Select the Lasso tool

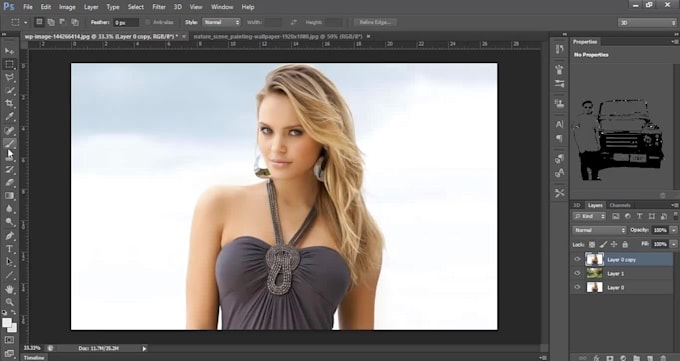tap(10, 78)
